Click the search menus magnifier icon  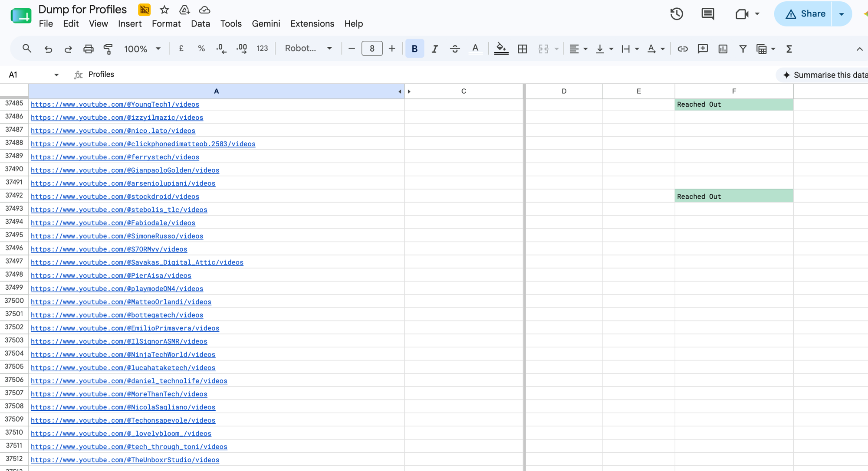click(27, 49)
